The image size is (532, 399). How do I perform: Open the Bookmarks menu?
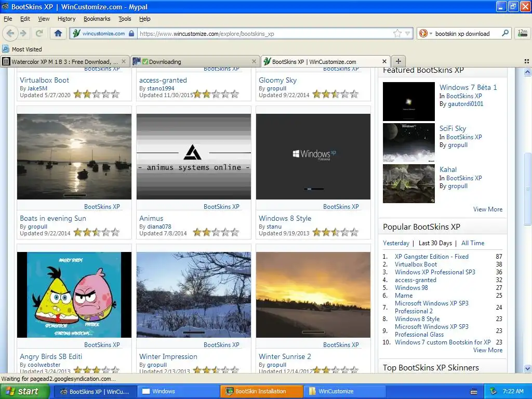pyautogui.click(x=97, y=19)
